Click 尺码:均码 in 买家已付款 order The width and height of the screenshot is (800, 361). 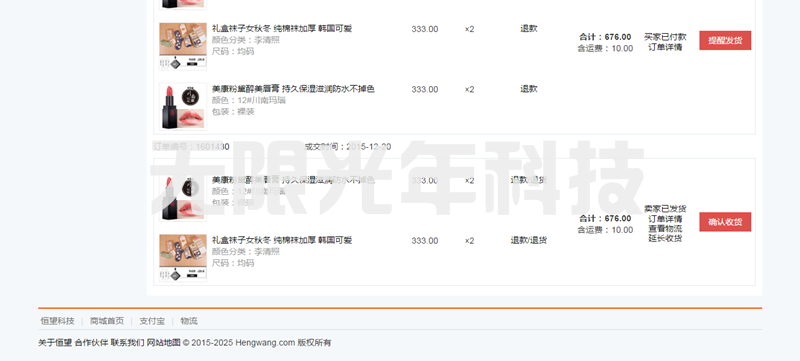[233, 51]
